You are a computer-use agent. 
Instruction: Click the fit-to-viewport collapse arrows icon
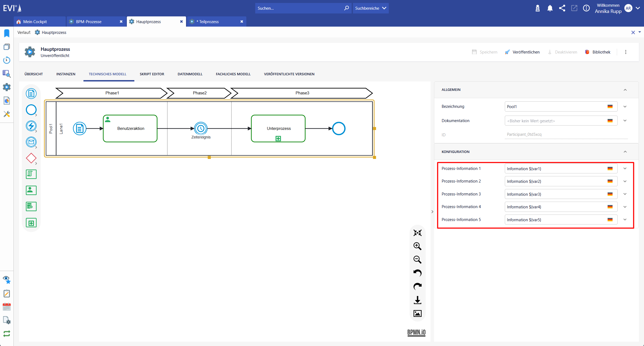[x=417, y=233]
